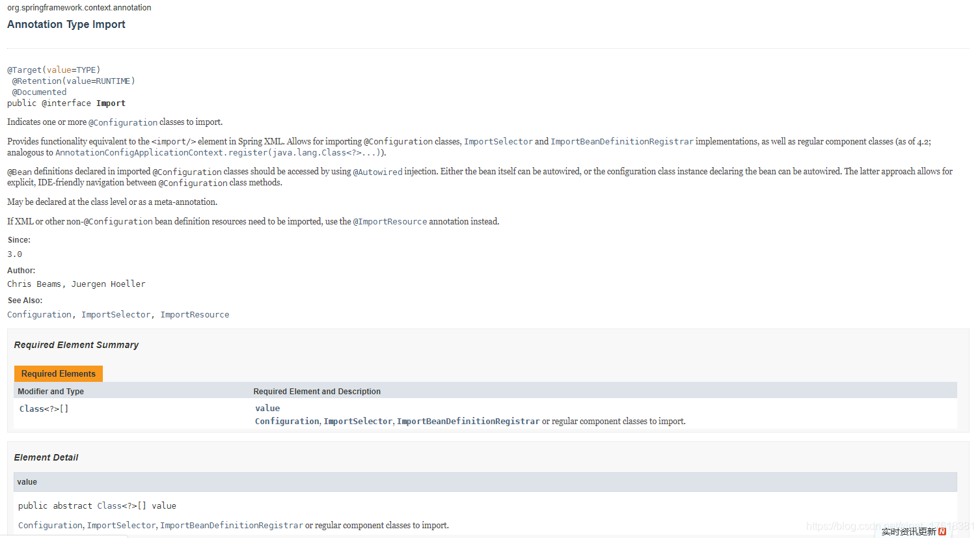Open ImportSelector link in Element Detail description
Viewport: 980px width, 538px height.
click(x=121, y=526)
